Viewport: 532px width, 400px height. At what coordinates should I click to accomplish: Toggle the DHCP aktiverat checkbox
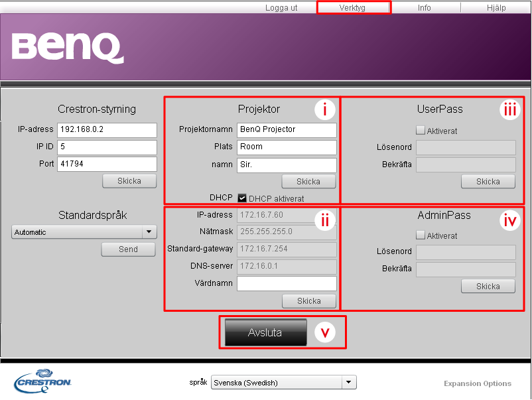click(242, 198)
